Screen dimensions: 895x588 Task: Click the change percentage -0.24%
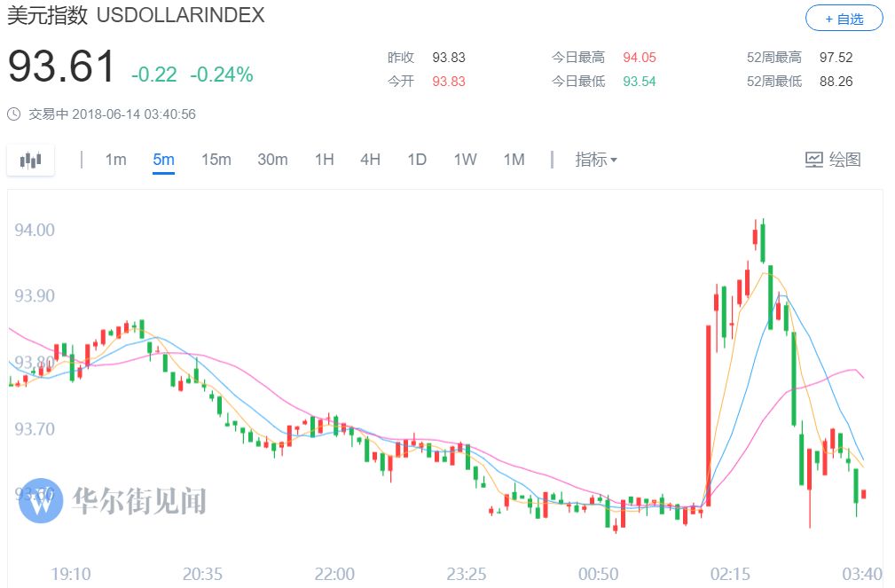(222, 74)
